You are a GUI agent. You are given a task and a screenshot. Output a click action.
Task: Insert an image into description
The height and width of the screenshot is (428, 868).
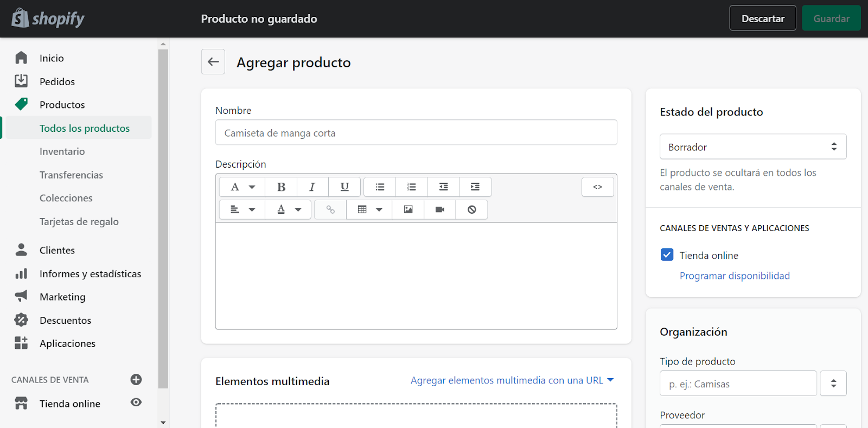tap(408, 209)
